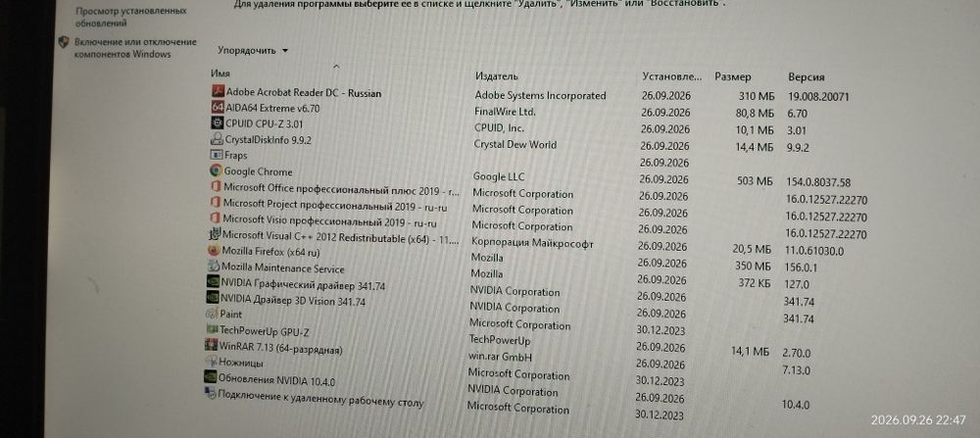980x438 pixels.
Task: Click the Google Chrome icon
Action: 216,170
